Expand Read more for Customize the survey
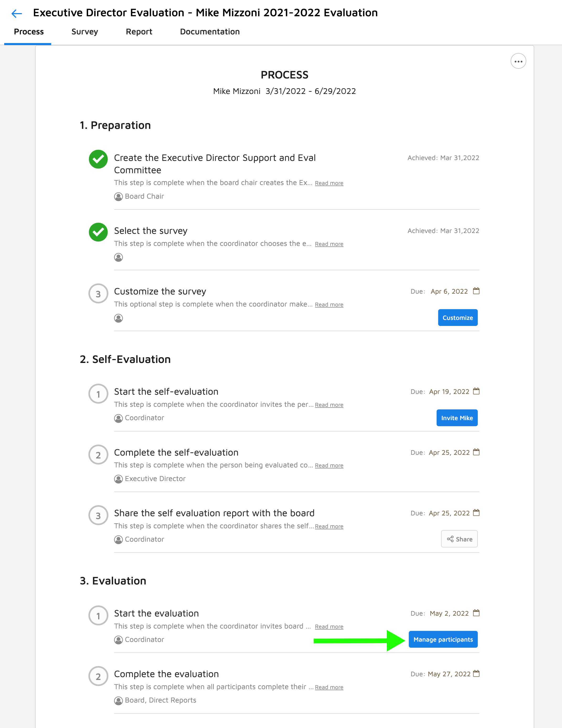562x728 pixels. pos(329,305)
